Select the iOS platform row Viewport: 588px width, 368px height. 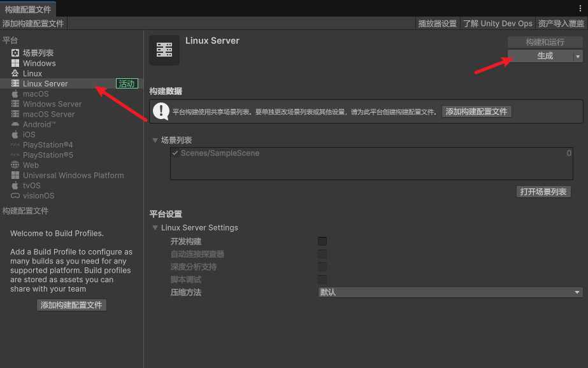click(x=71, y=134)
